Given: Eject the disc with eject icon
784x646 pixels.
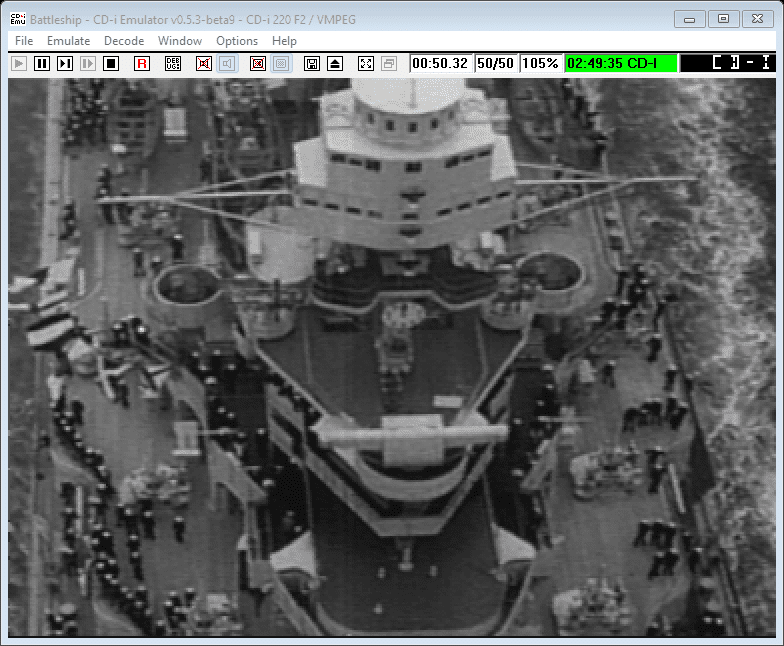Looking at the screenshot, I should pyautogui.click(x=335, y=63).
